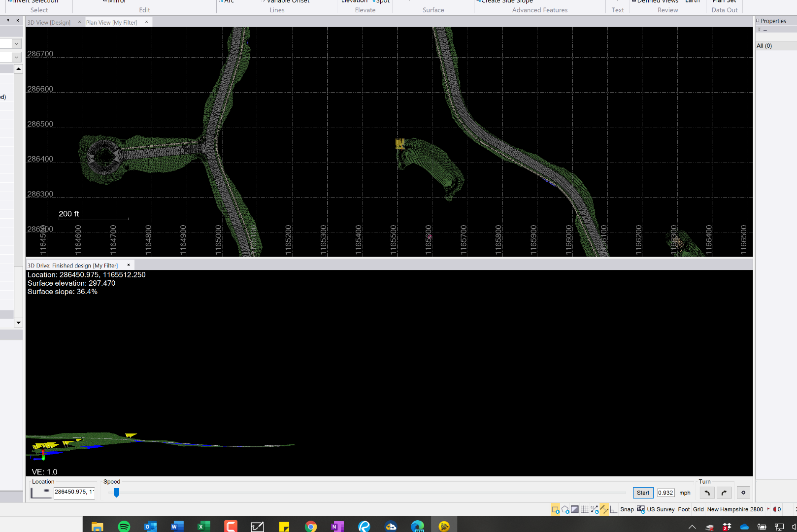The height and width of the screenshot is (532, 797).
Task: Click the shaded surface display icon
Action: pos(575,509)
